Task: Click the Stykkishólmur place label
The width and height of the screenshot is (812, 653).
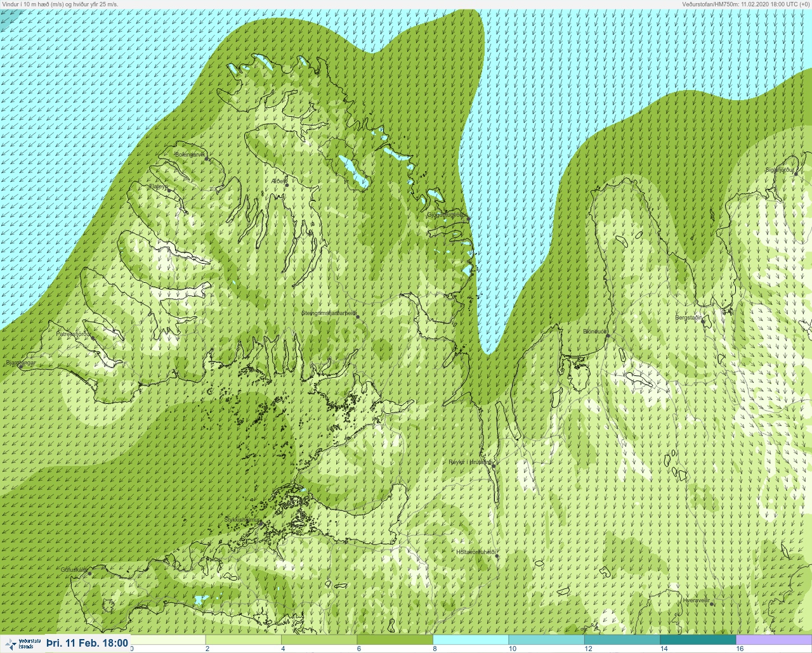Action: coord(242,519)
